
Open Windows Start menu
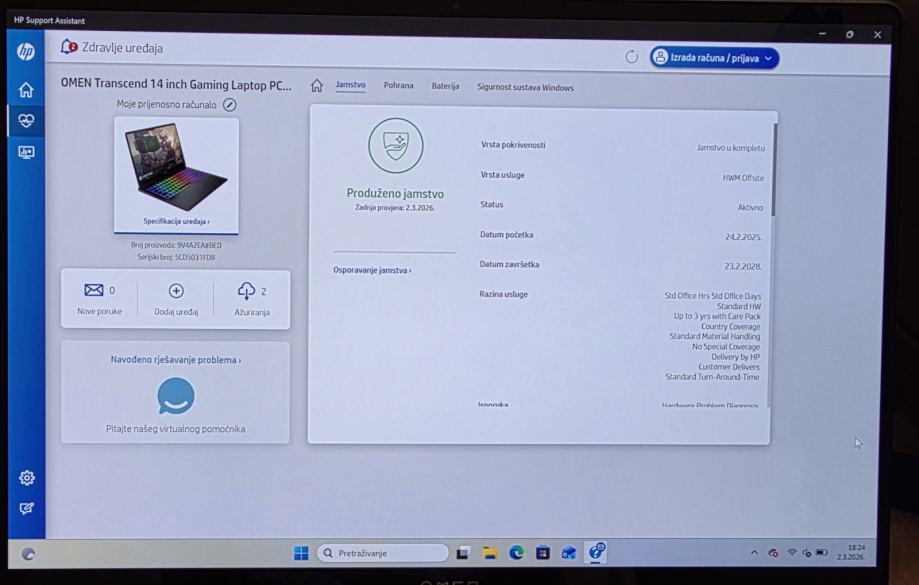301,553
